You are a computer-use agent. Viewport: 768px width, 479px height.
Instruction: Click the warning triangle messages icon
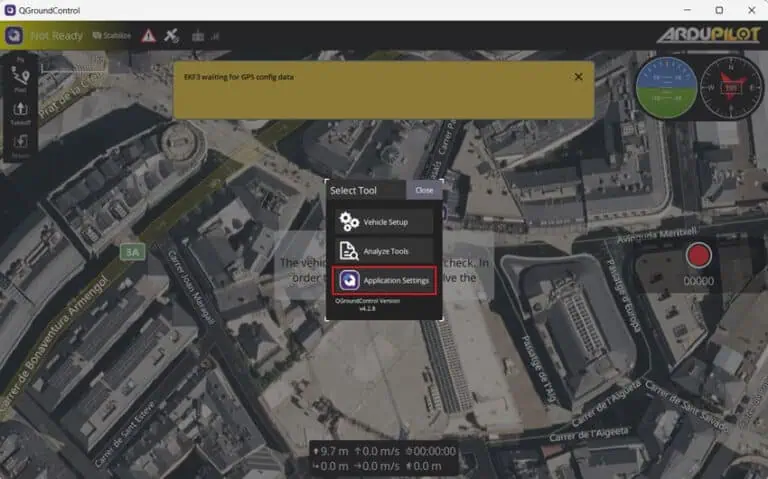click(148, 35)
